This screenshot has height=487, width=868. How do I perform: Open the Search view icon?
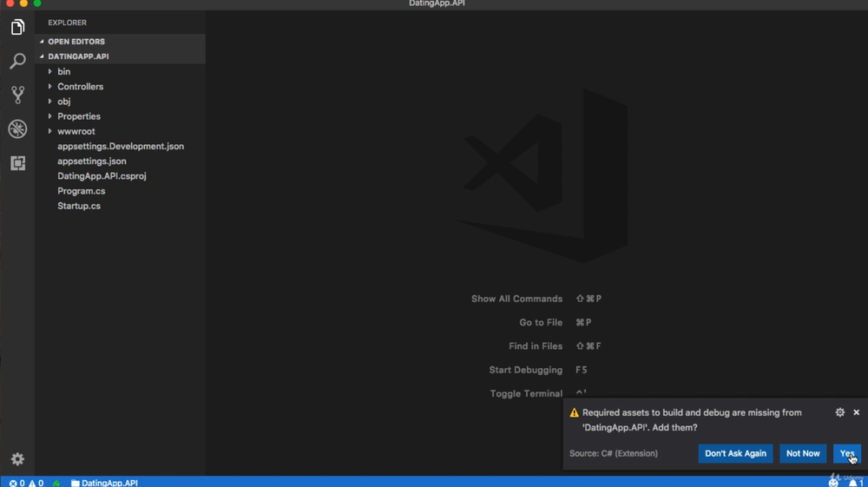pos(17,61)
